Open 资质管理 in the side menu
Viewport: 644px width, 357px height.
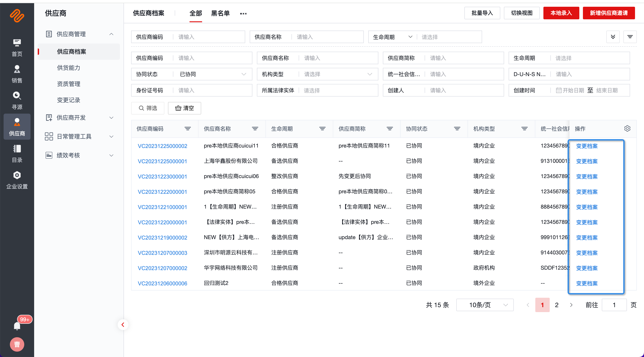point(68,84)
